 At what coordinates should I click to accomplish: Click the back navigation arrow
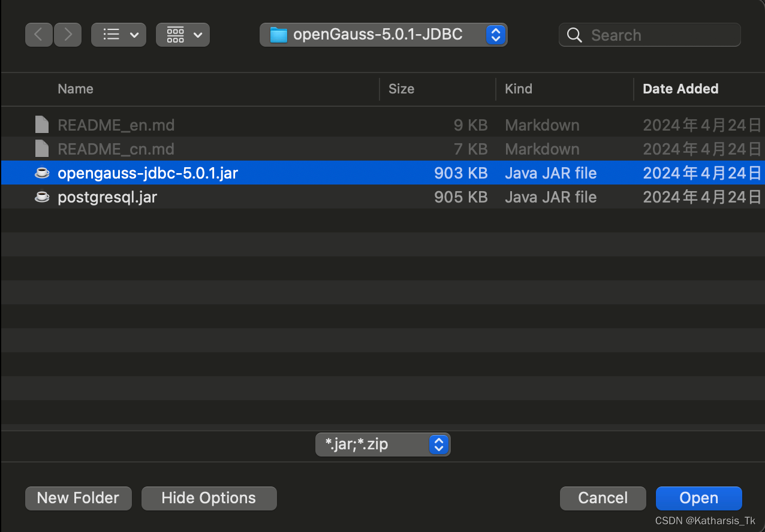pos(38,34)
